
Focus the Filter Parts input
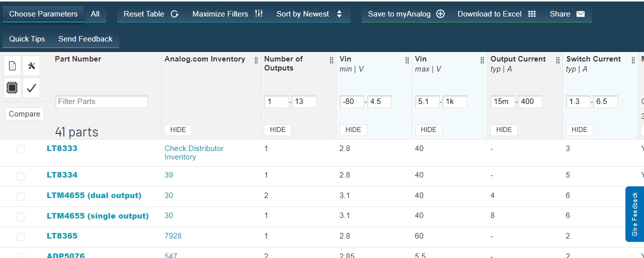101,101
